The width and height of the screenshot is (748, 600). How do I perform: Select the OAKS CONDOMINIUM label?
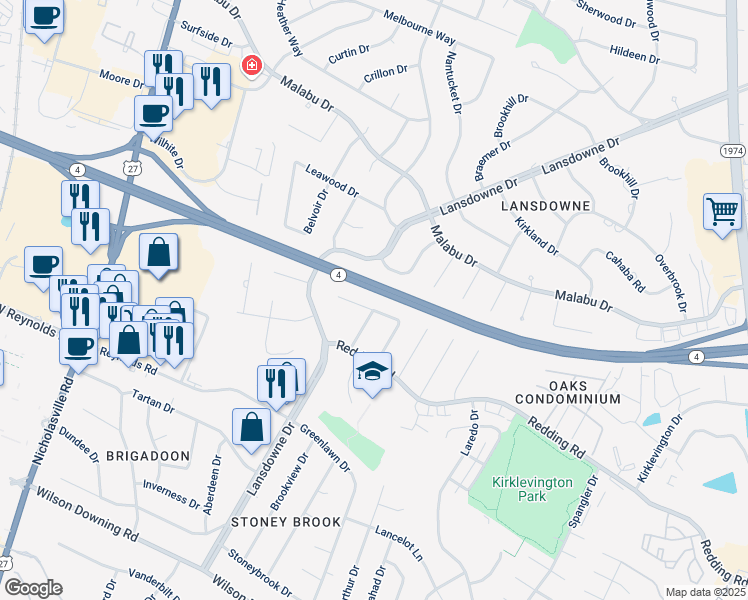point(568,393)
